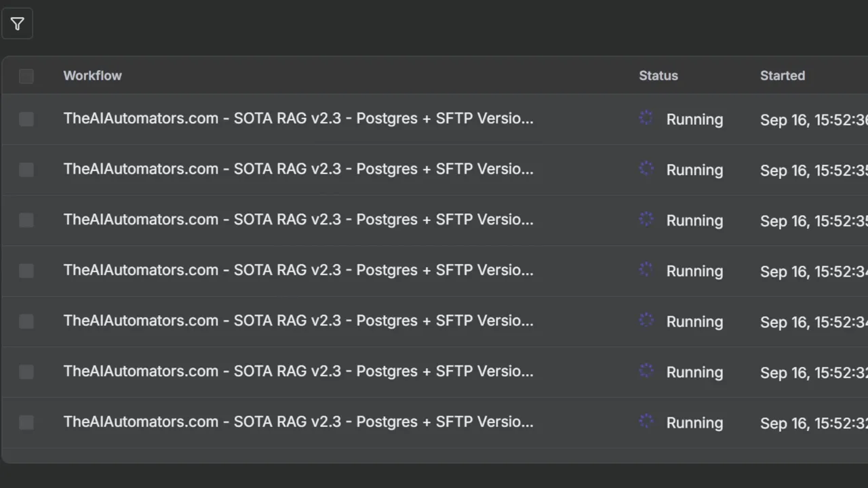The height and width of the screenshot is (488, 868).
Task: Check the select-all checkbox in table header
Action: click(x=26, y=76)
